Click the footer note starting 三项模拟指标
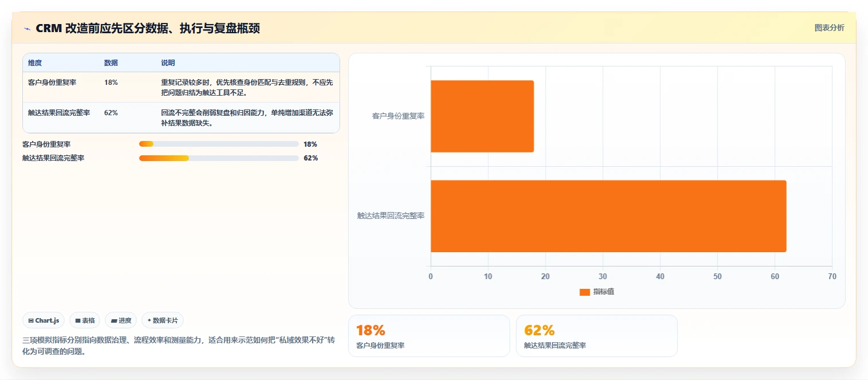This screenshot has width=868, height=380. point(178,346)
